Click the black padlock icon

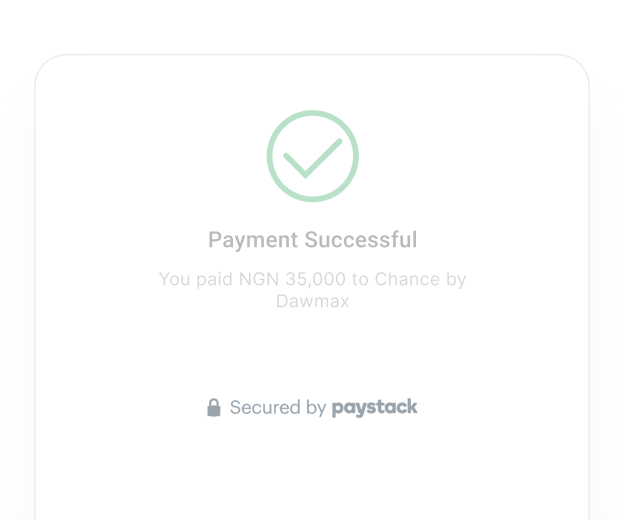pos(213,408)
